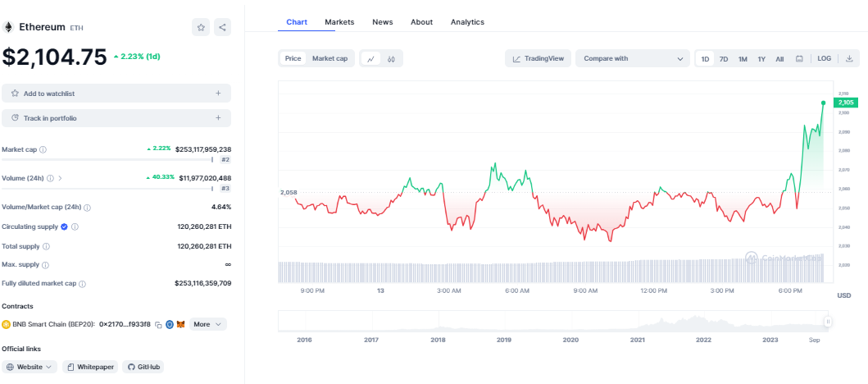
Task: Toggle LOG scale on the chart
Action: (824, 58)
